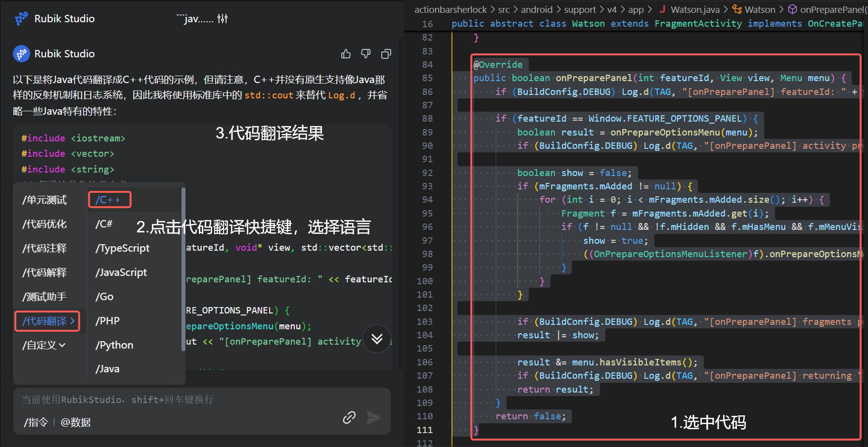
Task: Select the /Go language option
Action: (104, 297)
